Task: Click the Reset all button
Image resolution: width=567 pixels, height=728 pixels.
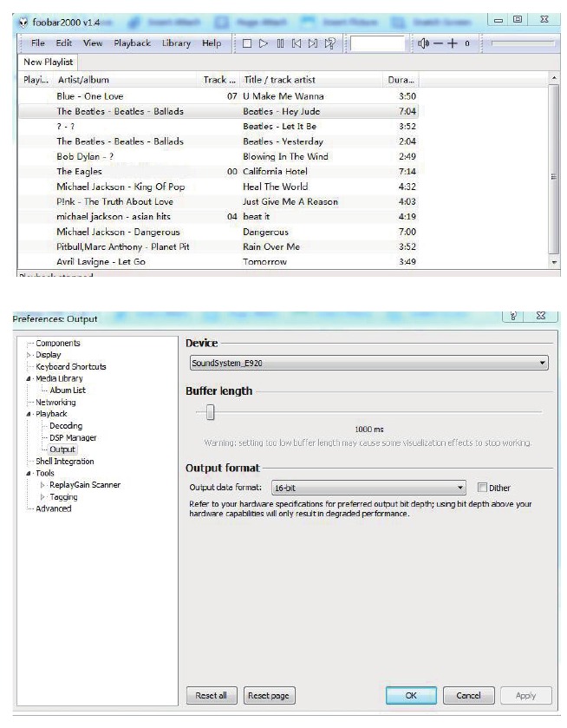Action: coord(212,696)
